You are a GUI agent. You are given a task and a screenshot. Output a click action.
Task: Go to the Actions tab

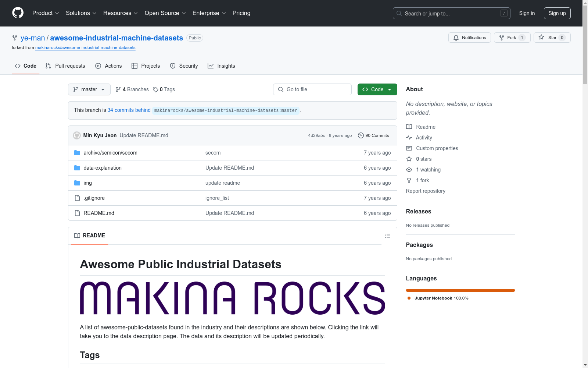tap(108, 66)
